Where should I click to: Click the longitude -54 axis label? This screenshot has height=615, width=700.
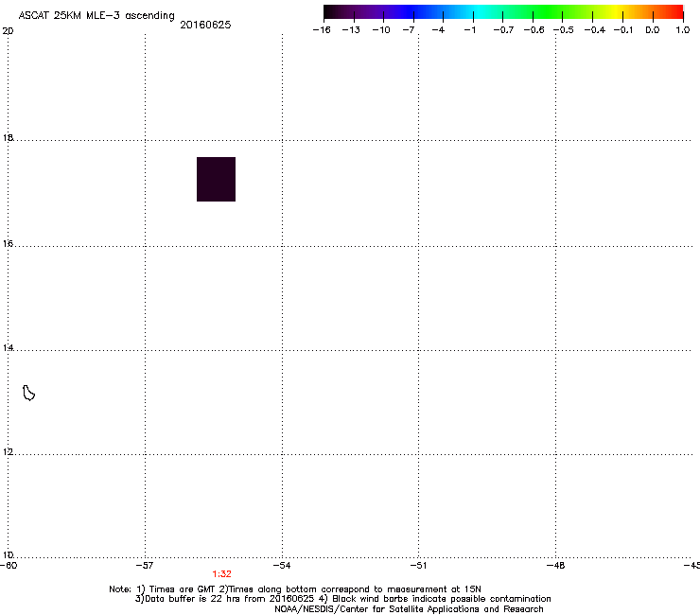(x=282, y=566)
